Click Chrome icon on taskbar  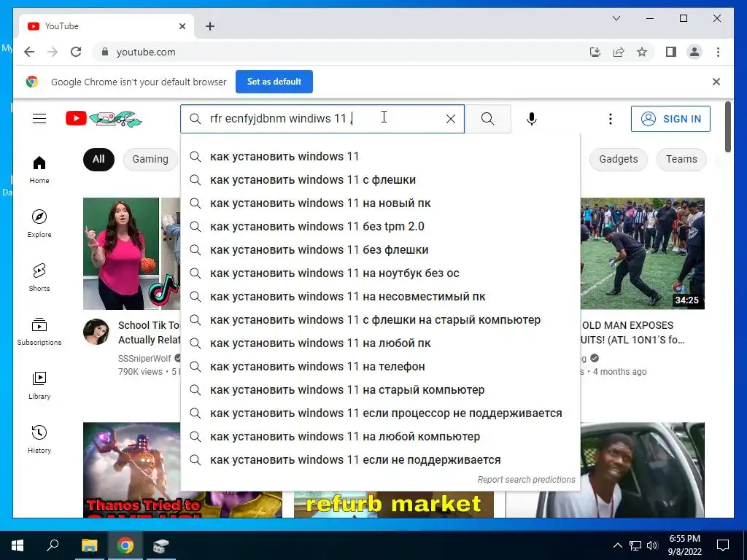tap(125, 545)
